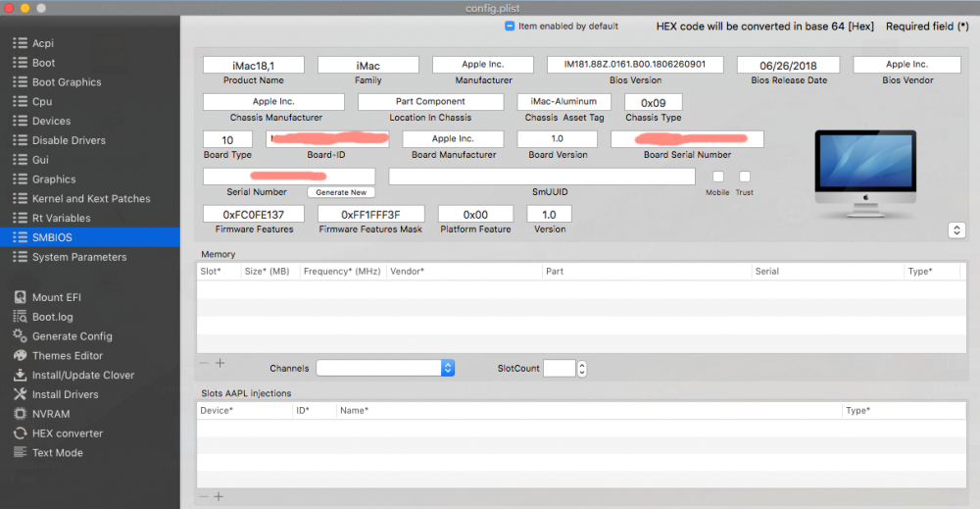This screenshot has width=980, height=509.
Task: Click the Platform Feature field
Action: point(475,214)
